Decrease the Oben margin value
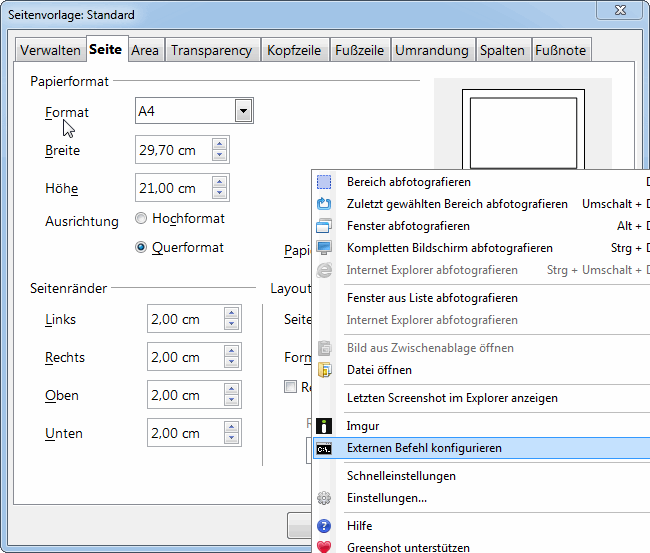Image resolution: width=650 pixels, height=553 pixels. click(231, 400)
